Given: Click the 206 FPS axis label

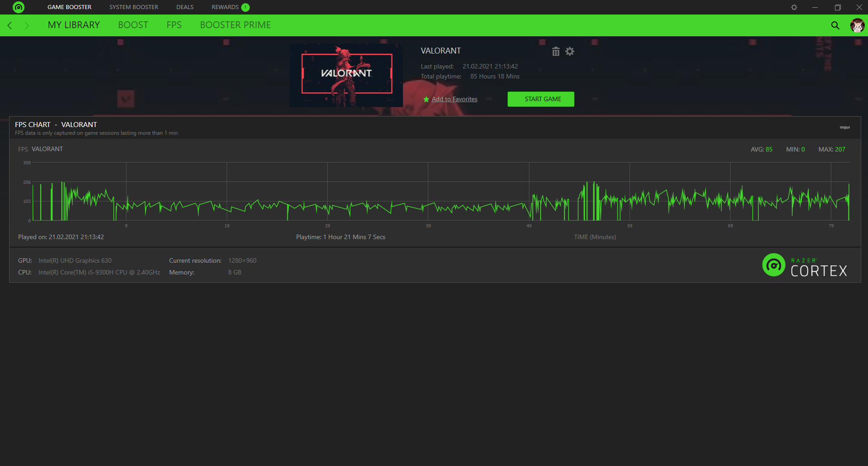Looking at the screenshot, I should [27, 182].
